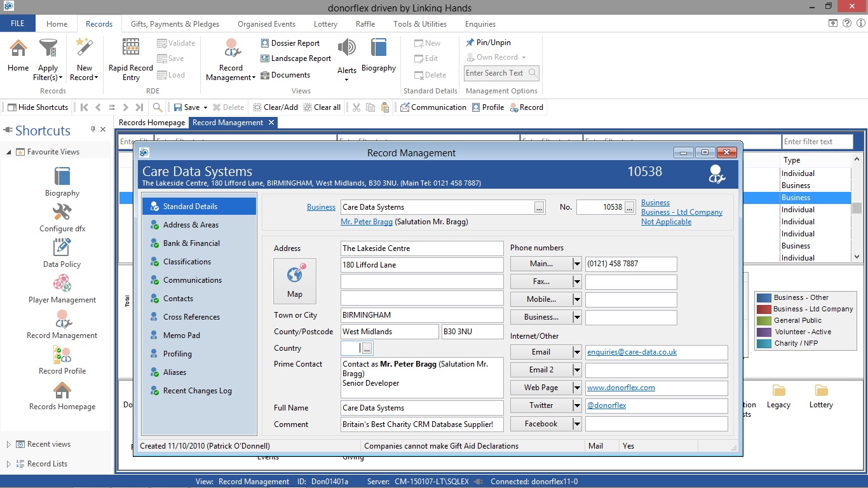Viewport: 868px width, 488px height.
Task: Click the Volunteer - Active legend swatch
Action: pyautogui.click(x=763, y=332)
